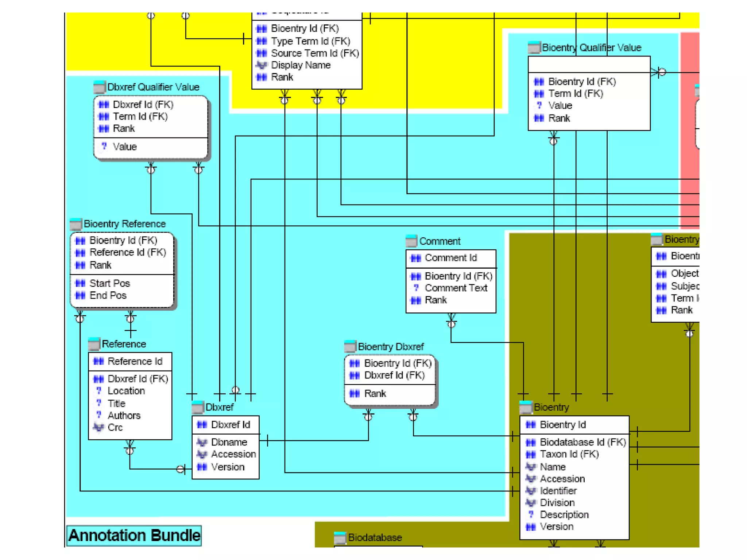The height and width of the screenshot is (560, 747).
Task: Click the Bioentry Dbxref title text
Action: [x=391, y=347]
